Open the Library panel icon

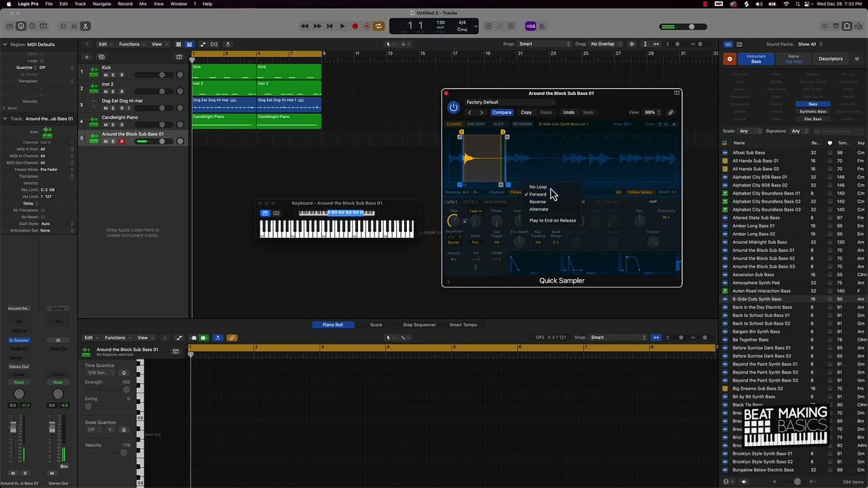coord(9,26)
